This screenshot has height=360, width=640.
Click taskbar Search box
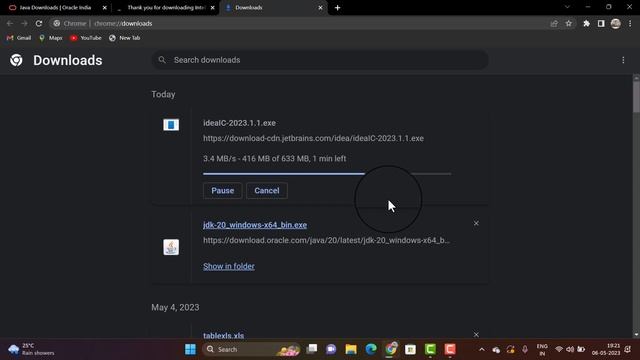[252, 349]
